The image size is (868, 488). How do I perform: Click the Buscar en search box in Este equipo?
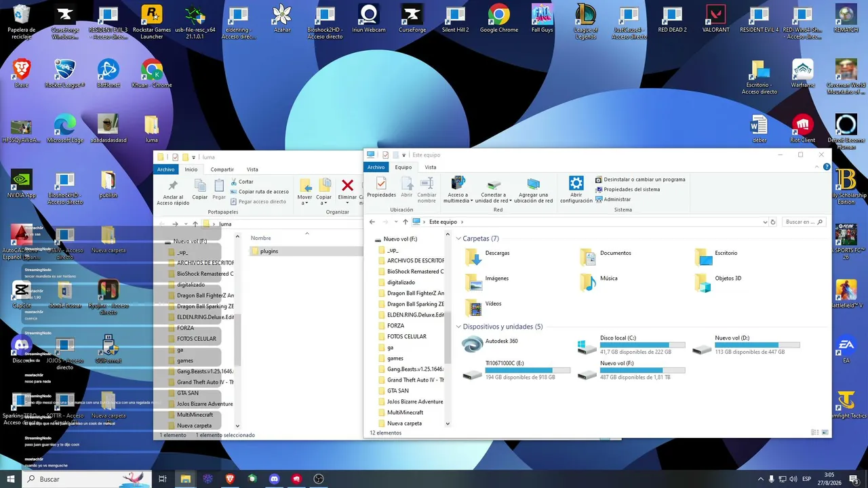click(x=804, y=222)
